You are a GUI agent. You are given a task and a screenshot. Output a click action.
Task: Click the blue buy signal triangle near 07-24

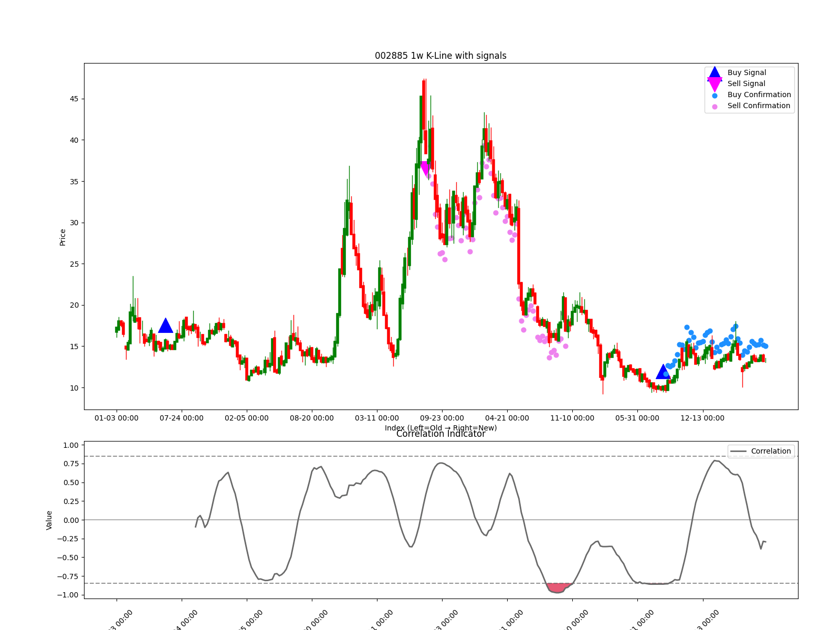[x=165, y=325]
